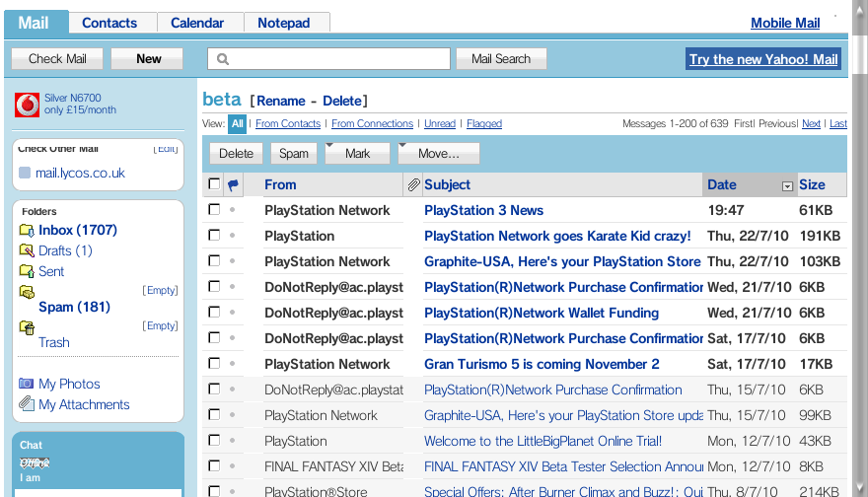Viewport: 868px width, 497px height.
Task: Click the flag column header icon
Action: (233, 184)
